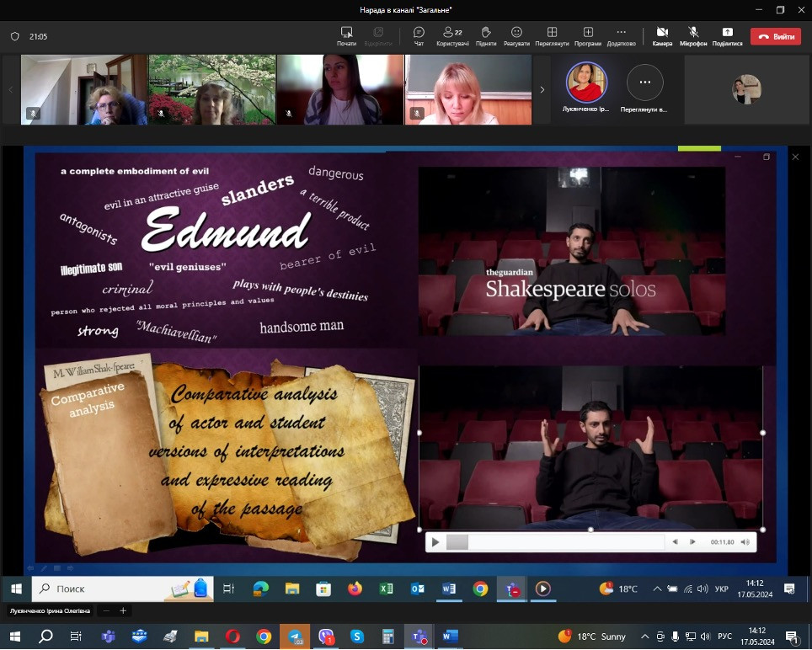Screen dimensions: 812x650
Task: Click the Програми apps icon
Action: tap(588, 35)
